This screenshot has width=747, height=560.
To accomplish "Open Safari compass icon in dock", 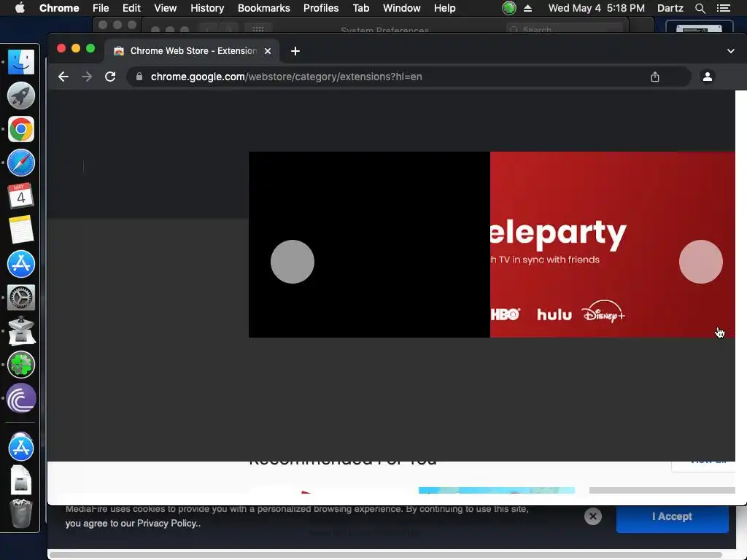I will 21,163.
